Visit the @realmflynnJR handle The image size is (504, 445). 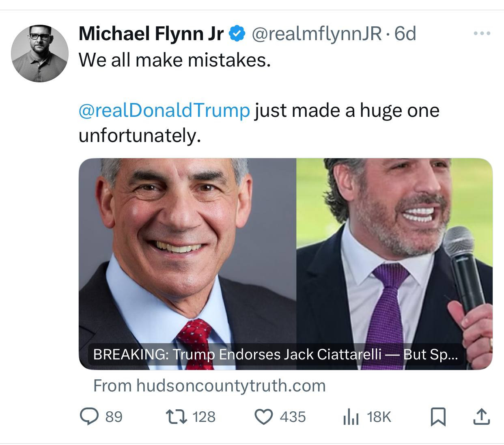(x=317, y=34)
